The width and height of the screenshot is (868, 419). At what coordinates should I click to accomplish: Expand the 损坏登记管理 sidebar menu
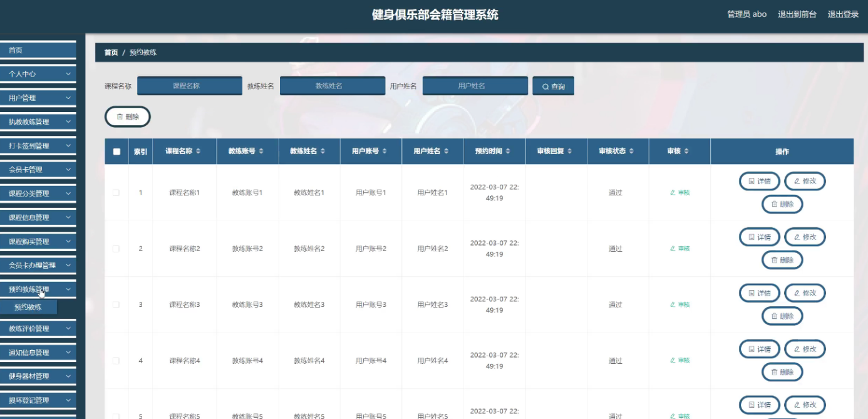(x=38, y=400)
